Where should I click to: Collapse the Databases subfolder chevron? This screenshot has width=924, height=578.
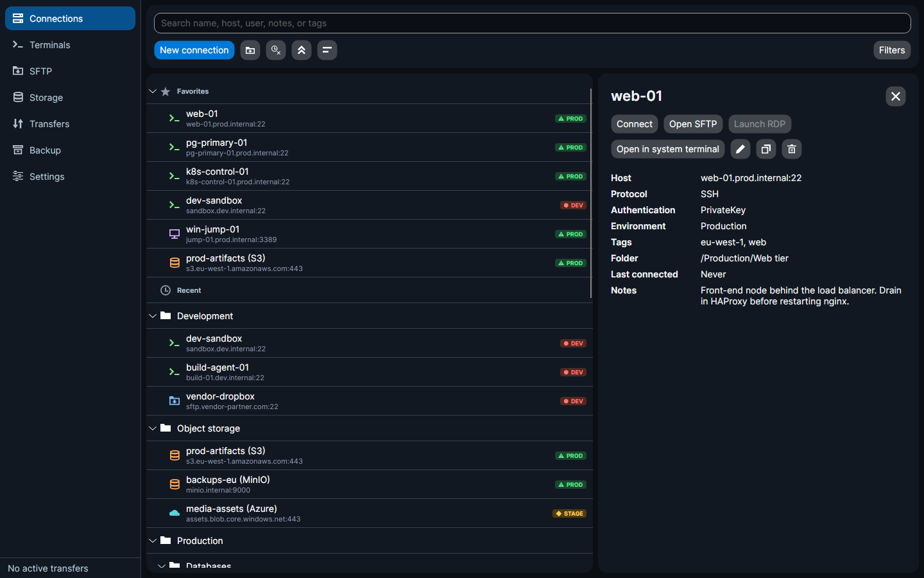[162, 566]
